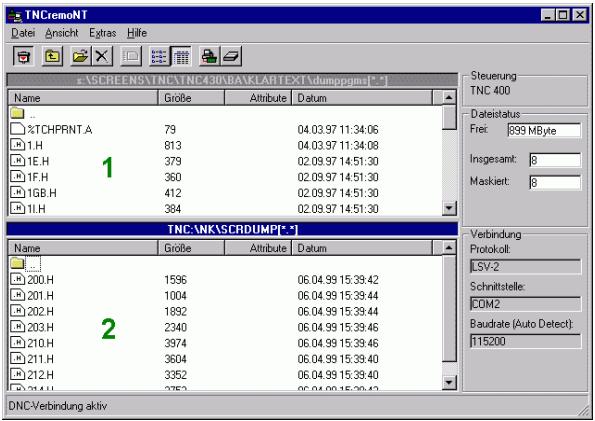Select the 211.H file icon
This screenshot has height=421, width=595.
click(x=17, y=359)
